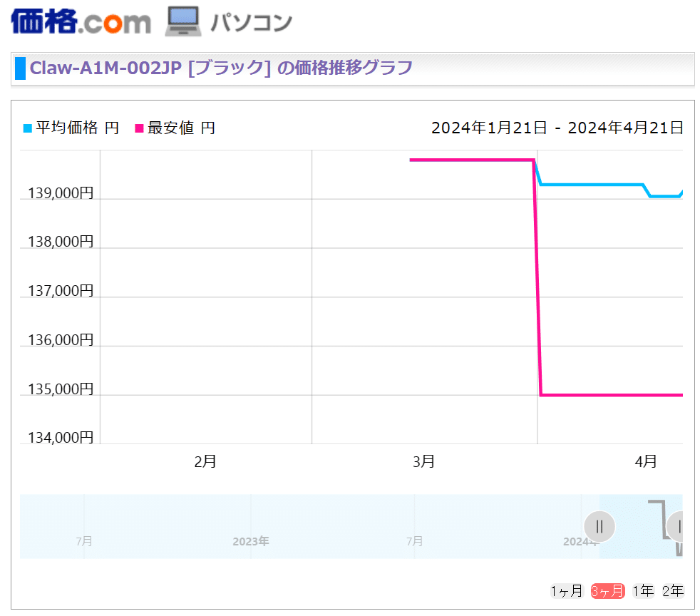Viewport: 700px width, 616px height.
Task: Click the date range text display
Action: tap(557, 128)
